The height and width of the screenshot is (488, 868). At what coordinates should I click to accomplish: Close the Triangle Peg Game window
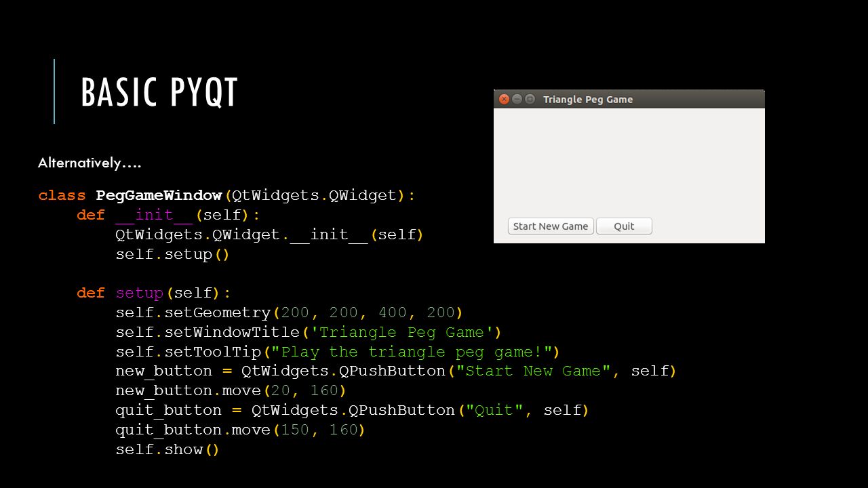coord(504,99)
